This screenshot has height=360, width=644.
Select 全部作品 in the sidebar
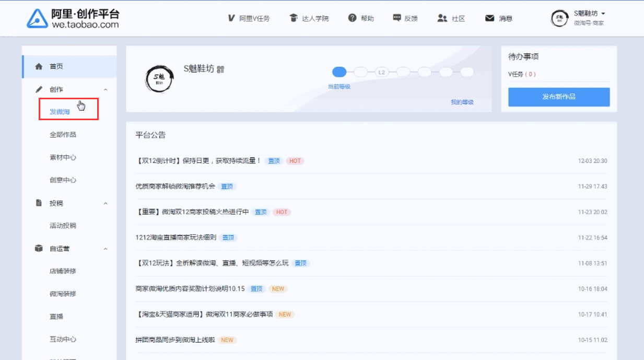click(63, 135)
